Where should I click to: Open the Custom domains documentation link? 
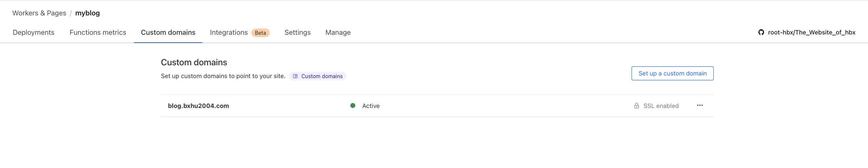[x=321, y=76]
